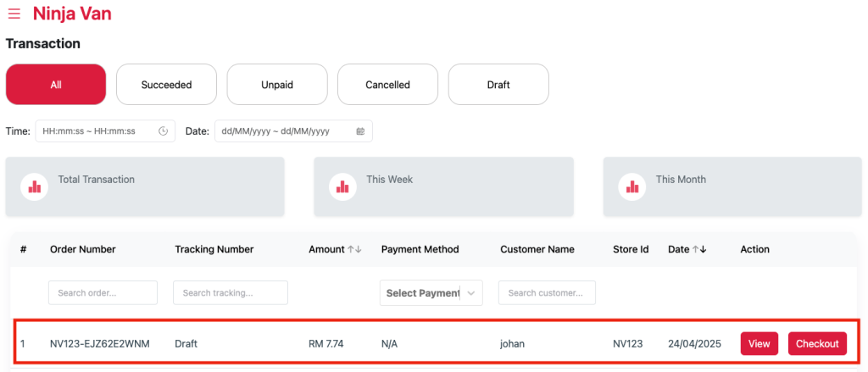Image resolution: width=868 pixels, height=372 pixels.
Task: Click the This Month card label
Action: click(681, 180)
